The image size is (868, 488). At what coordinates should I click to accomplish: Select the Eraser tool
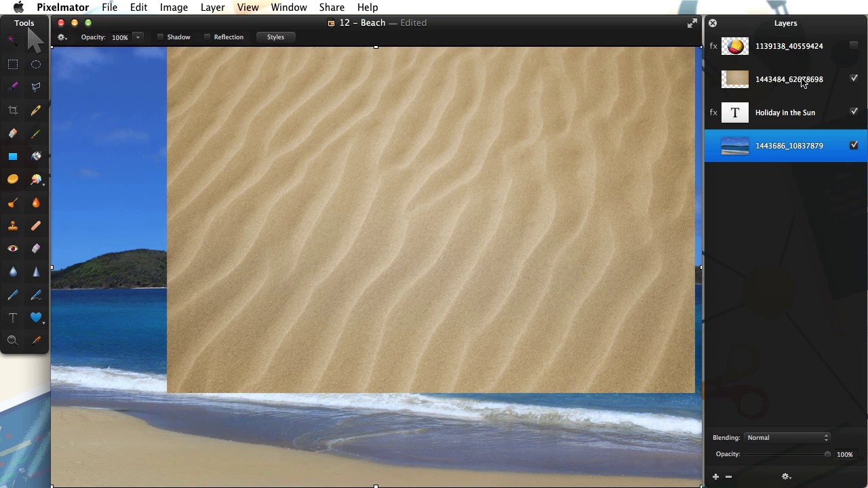[12, 134]
